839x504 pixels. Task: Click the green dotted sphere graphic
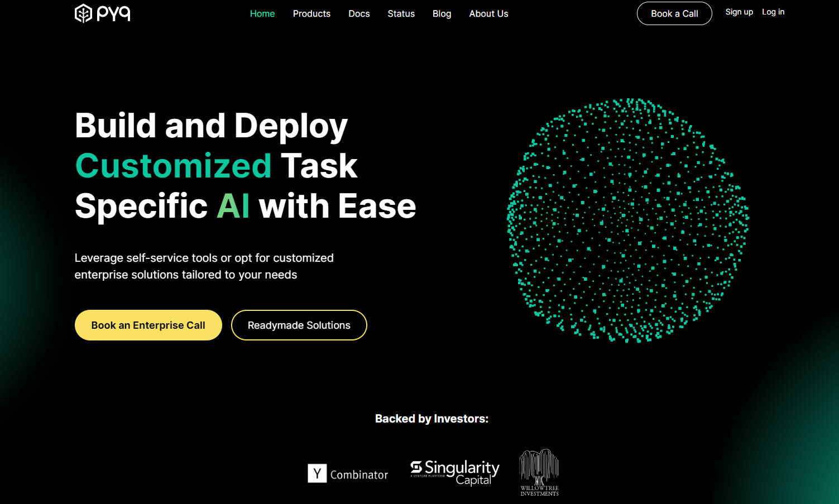[627, 220]
